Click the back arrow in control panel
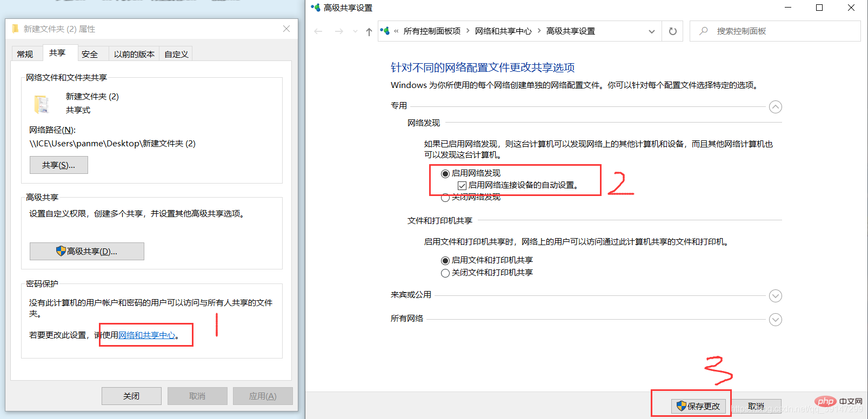868x419 pixels. [x=318, y=31]
